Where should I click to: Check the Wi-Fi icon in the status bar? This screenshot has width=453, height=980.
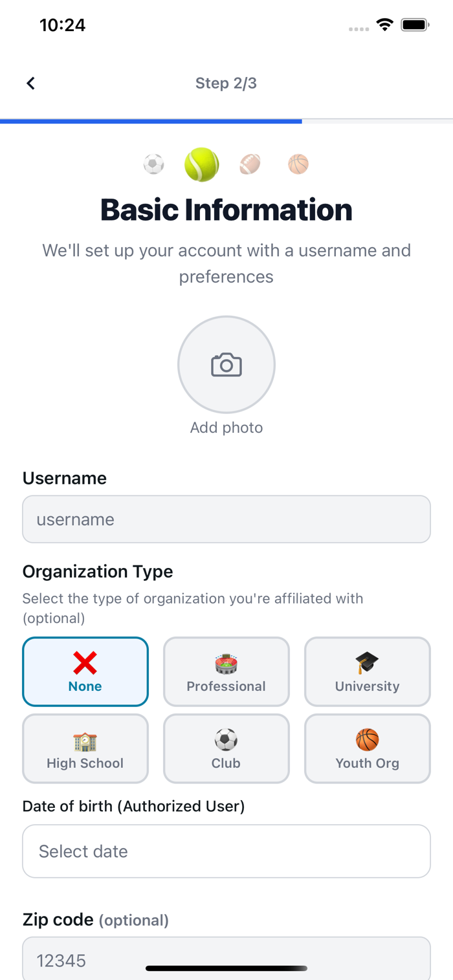coord(385,25)
